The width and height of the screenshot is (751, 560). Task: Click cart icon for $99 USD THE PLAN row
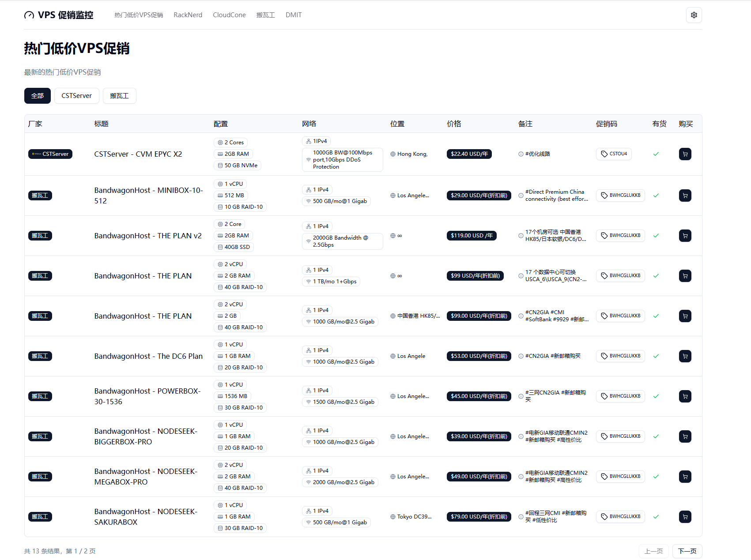(685, 276)
